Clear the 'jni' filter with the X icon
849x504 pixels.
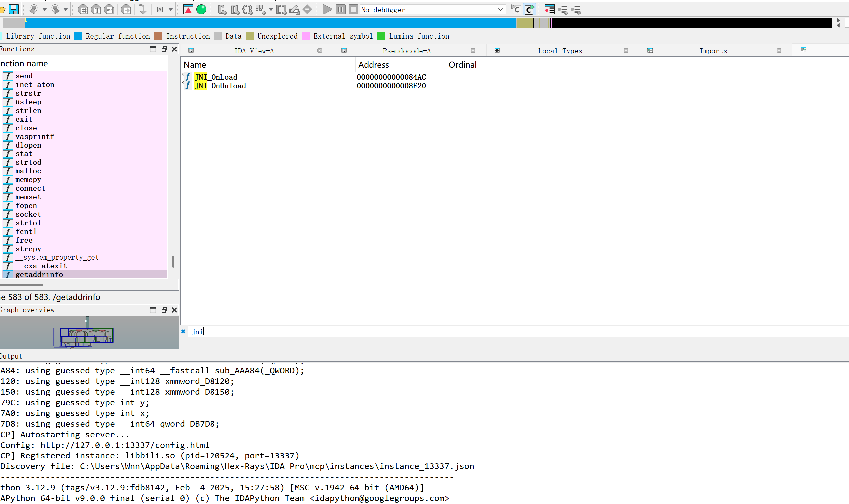point(183,332)
